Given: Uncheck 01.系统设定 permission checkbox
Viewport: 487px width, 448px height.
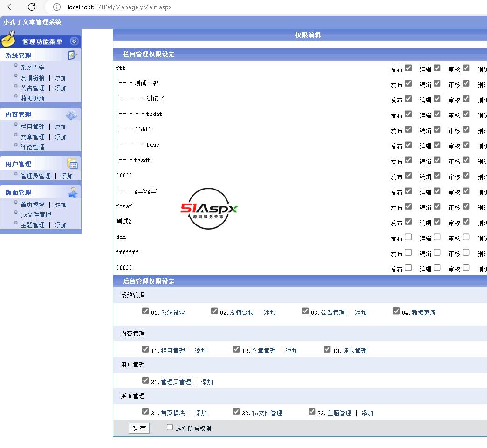Looking at the screenshot, I should point(145,311).
